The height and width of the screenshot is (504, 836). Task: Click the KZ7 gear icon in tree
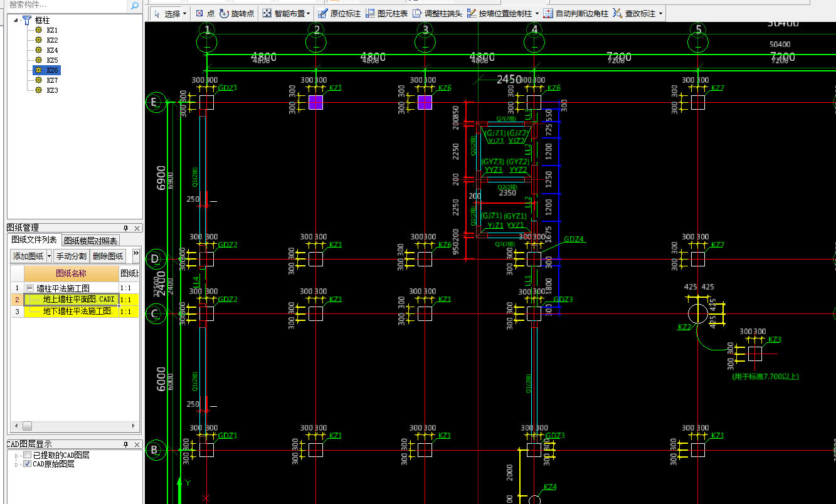(x=39, y=80)
